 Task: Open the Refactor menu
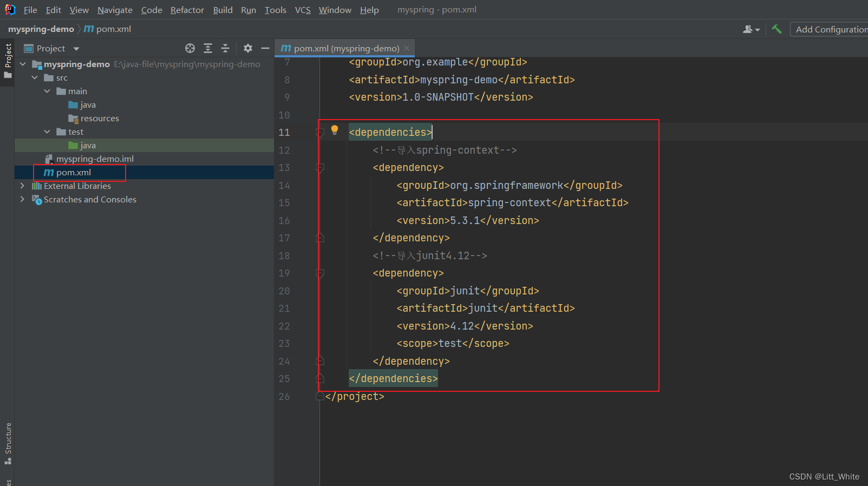coord(187,10)
